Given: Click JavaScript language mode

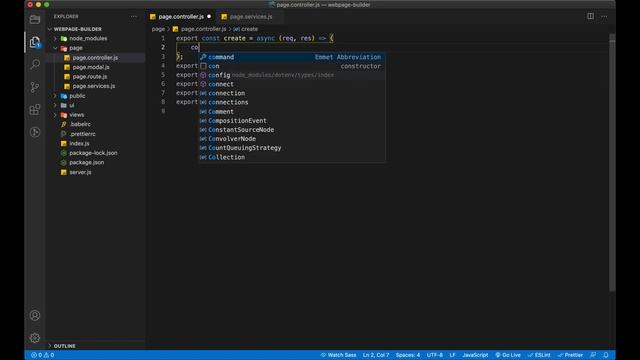Looking at the screenshot, I should 475,355.
